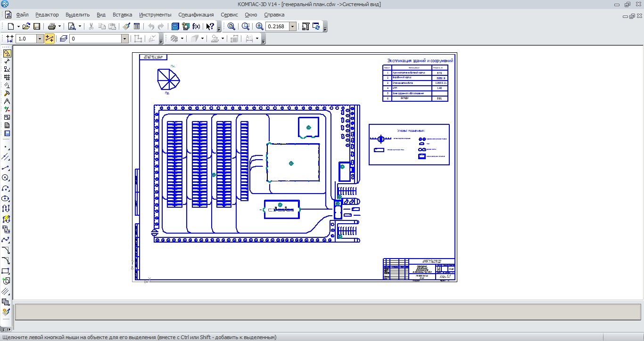Select the Geometry panel in the left toolbar
This screenshot has width=644, height=341.
tap(7, 54)
